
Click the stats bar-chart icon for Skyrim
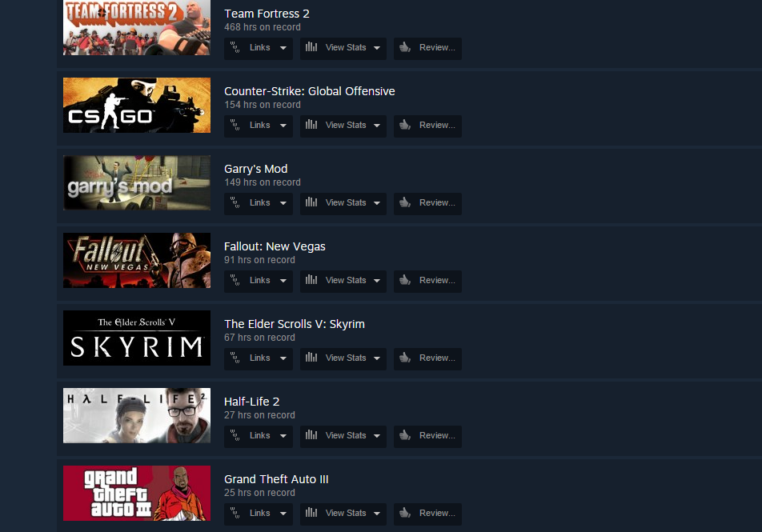point(311,357)
